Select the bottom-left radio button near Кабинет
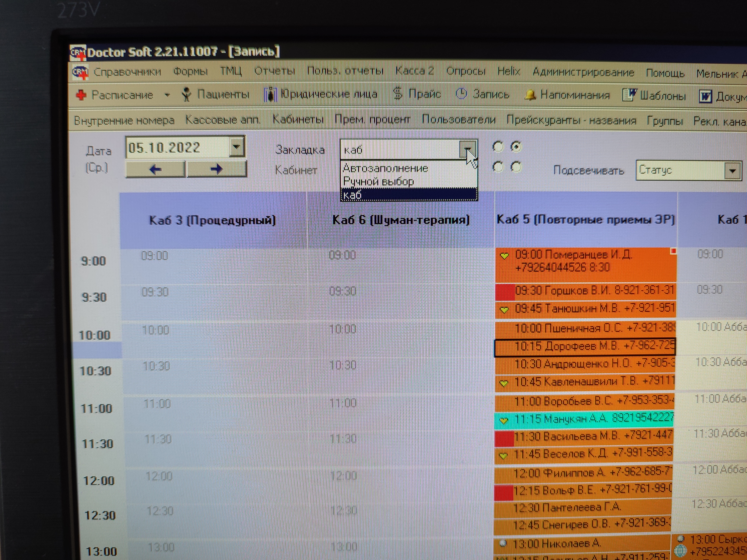 click(x=498, y=167)
